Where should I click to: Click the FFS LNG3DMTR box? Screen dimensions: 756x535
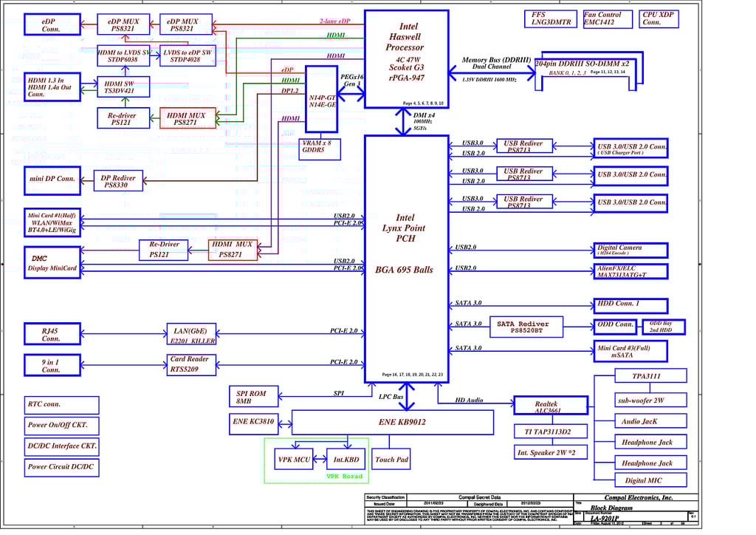click(551, 19)
